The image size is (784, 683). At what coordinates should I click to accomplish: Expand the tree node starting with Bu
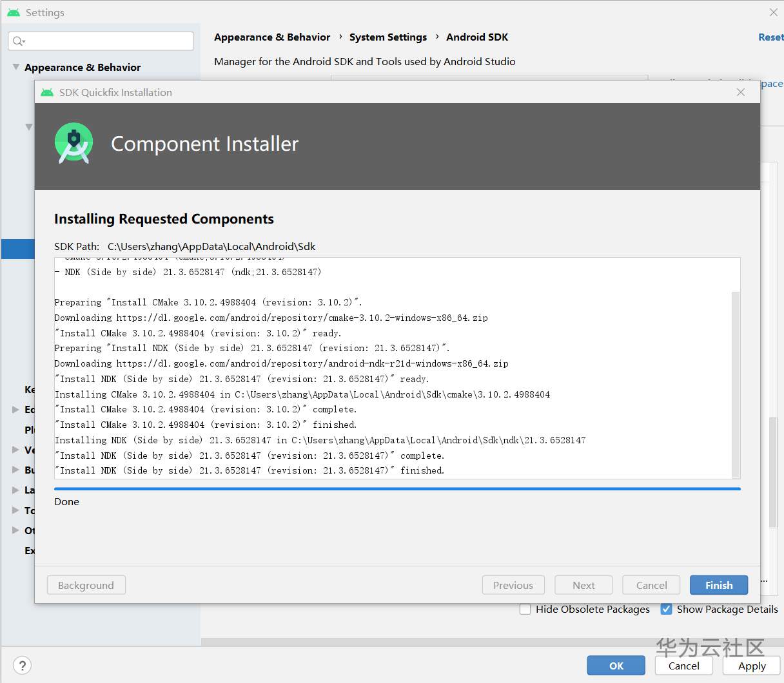point(15,470)
